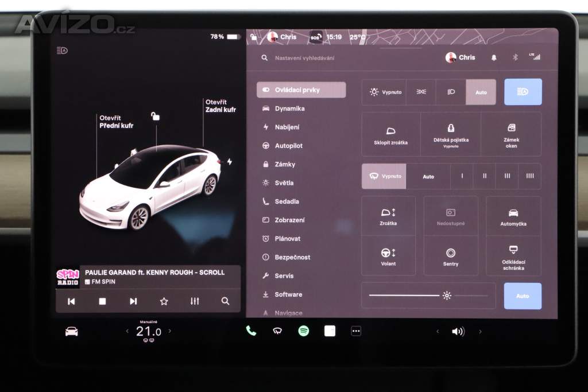This screenshot has height=392, width=588.
Task: Enable Sentry mode
Action: coord(451,257)
